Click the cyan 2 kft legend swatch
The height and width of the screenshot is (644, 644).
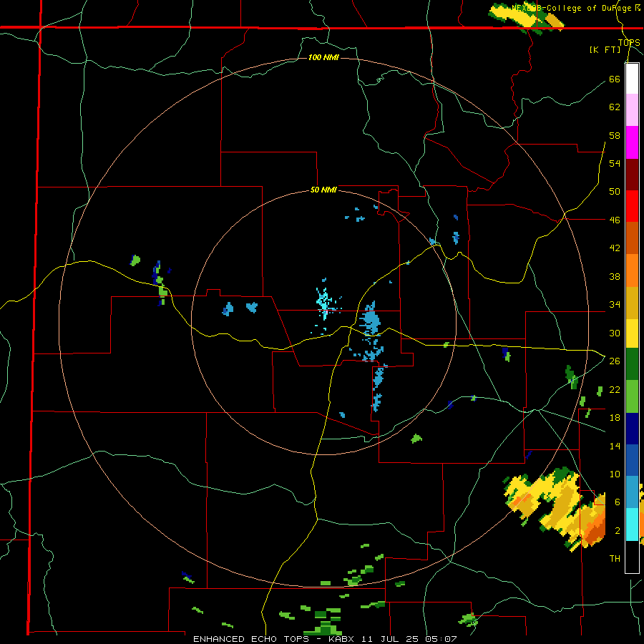pyautogui.click(x=632, y=525)
